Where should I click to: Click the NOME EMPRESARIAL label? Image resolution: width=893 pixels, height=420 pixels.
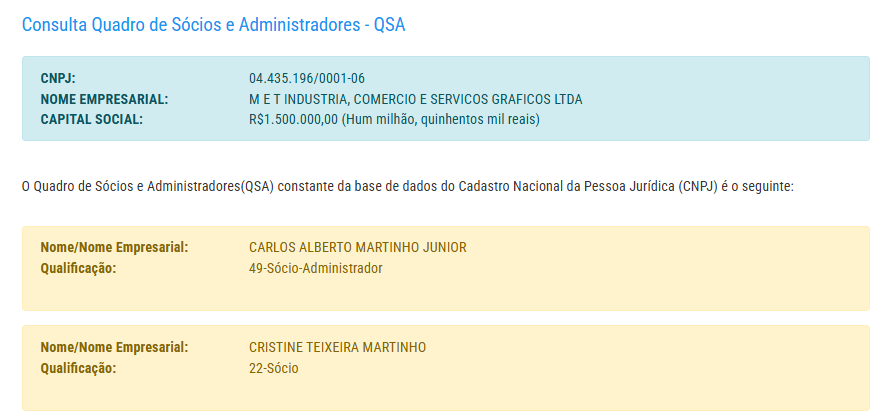104,99
